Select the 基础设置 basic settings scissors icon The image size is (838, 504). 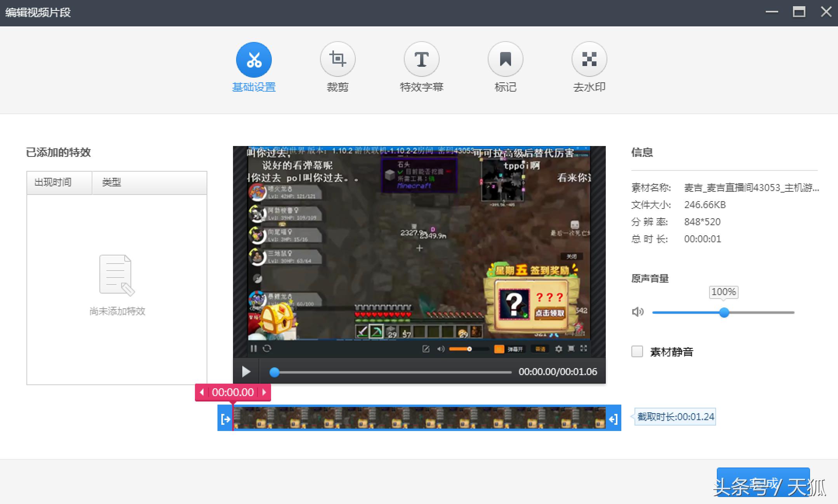pyautogui.click(x=254, y=59)
